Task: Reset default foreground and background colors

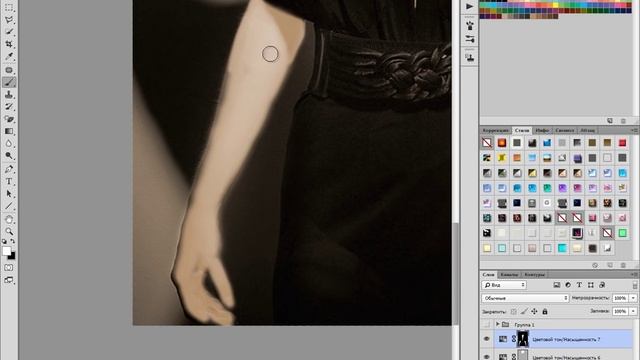Action: click(x=4, y=241)
